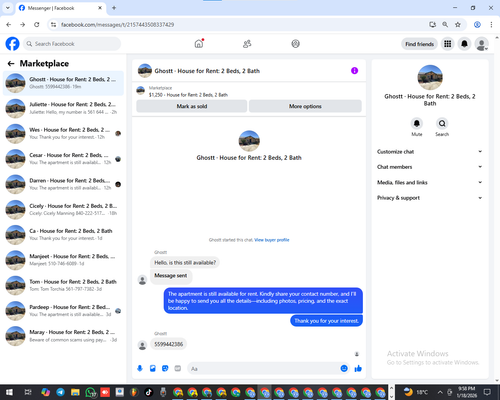The image size is (500, 400).
Task: Open the Chrome profile icon
Action: tap(477, 24)
